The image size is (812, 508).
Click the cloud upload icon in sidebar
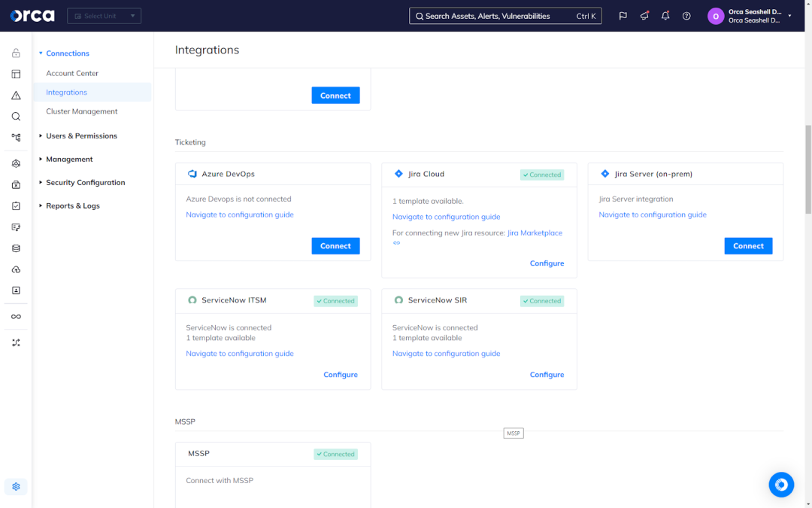[x=16, y=269]
